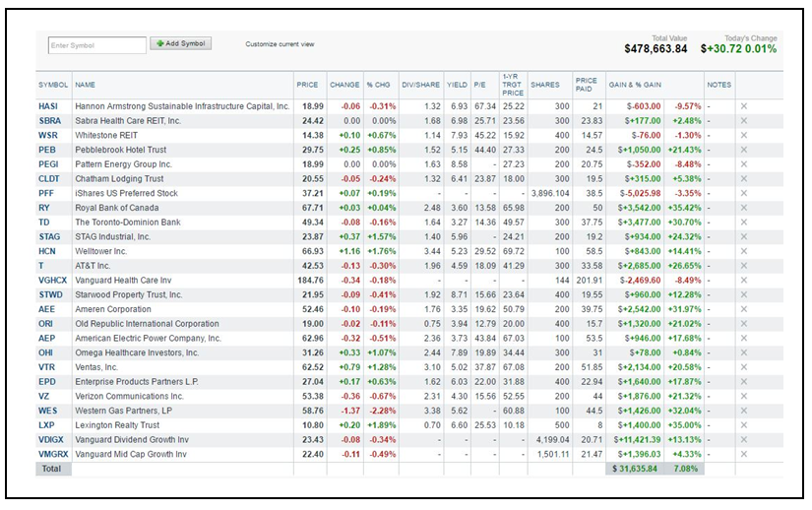
Task: Click the NOTES column header
Action: 718,85
